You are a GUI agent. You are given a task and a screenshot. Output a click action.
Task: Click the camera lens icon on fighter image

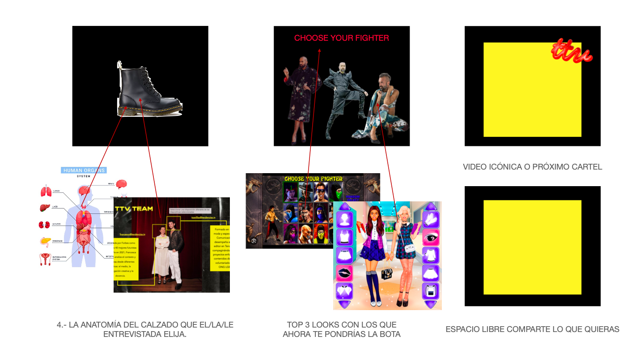254,241
